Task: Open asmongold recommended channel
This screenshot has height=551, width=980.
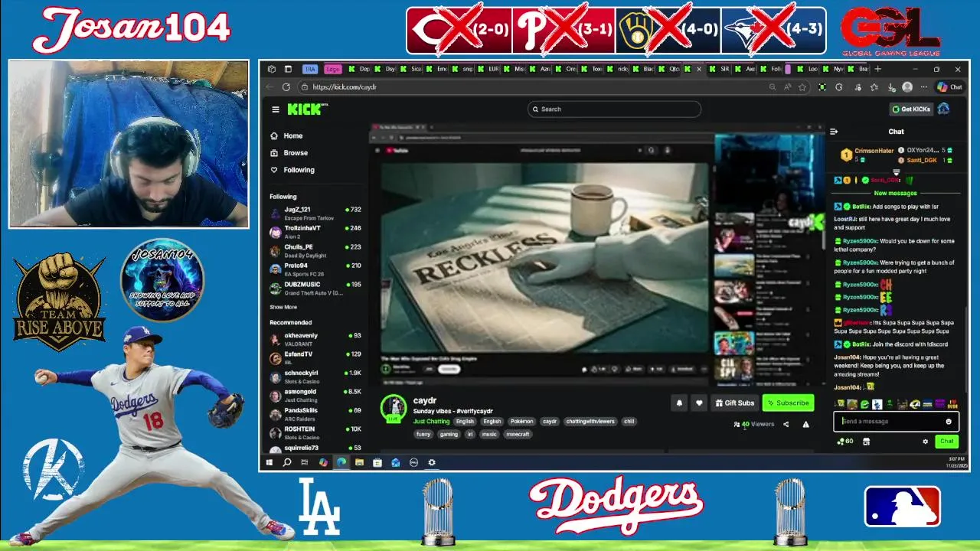Action: (x=315, y=395)
